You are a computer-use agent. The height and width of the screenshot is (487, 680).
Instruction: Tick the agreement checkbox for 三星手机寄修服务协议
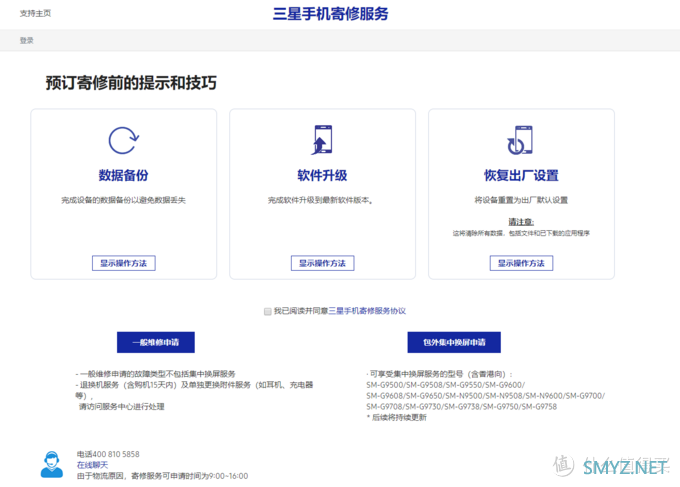point(268,311)
